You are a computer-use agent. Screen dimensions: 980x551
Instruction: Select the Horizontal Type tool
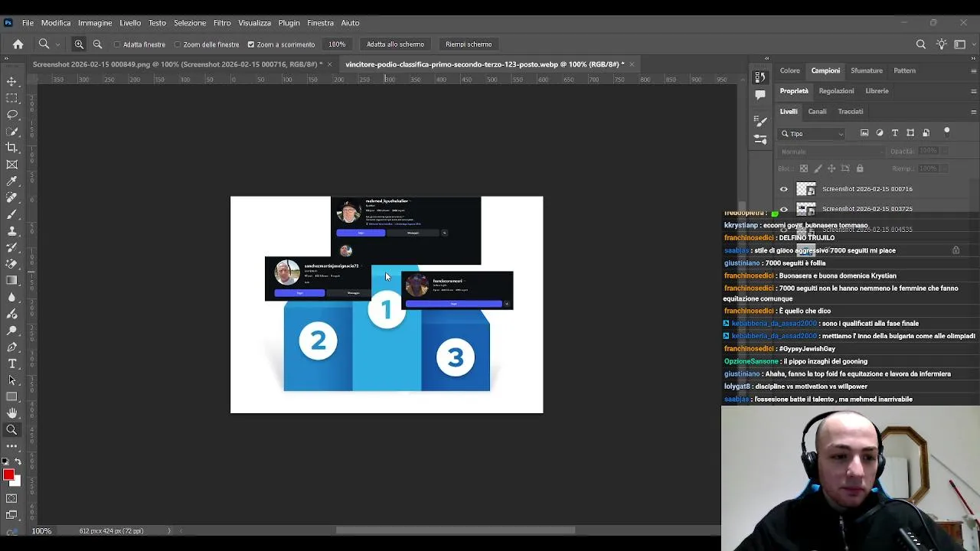[11, 363]
